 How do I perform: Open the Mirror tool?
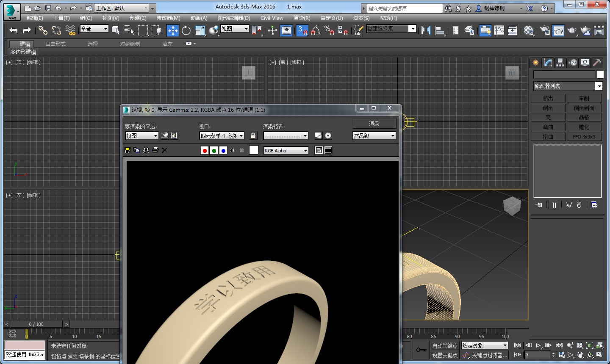(x=426, y=30)
